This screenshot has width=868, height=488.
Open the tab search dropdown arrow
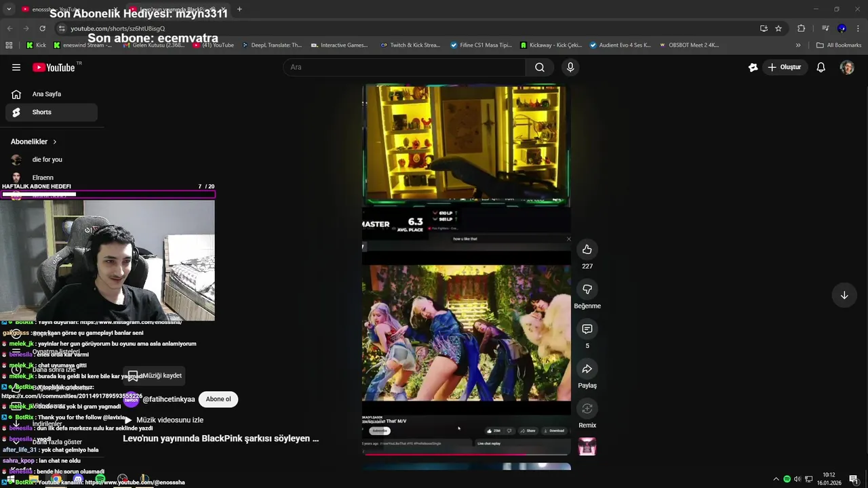click(9, 9)
